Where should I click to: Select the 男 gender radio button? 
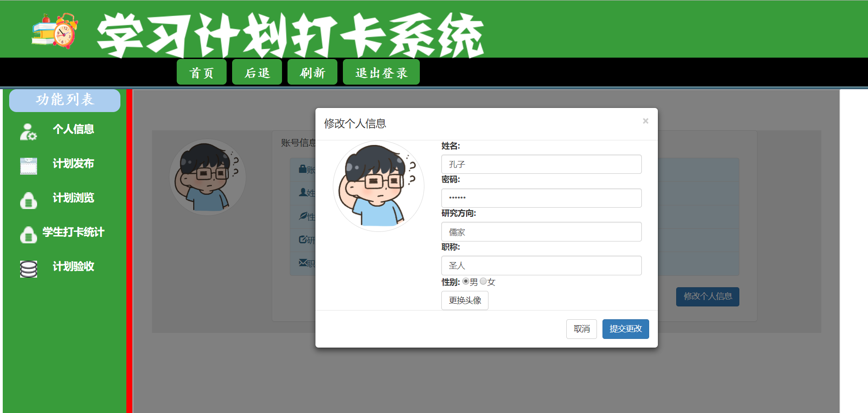(x=466, y=282)
